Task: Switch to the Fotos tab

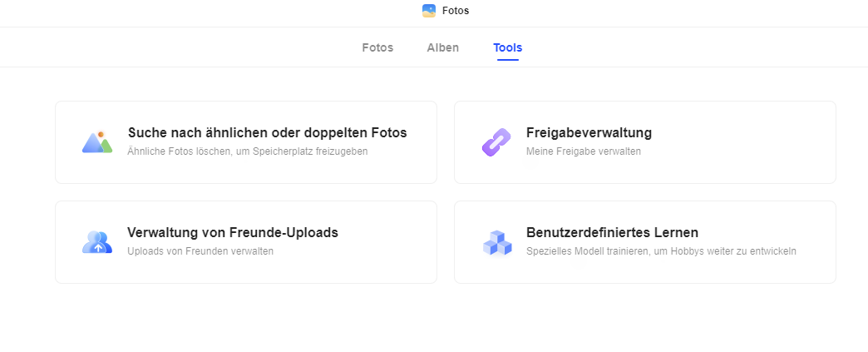Action: [x=377, y=47]
